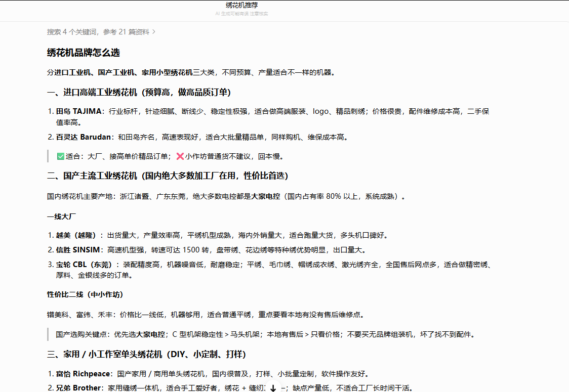Click the list item 宝轮 CBL（东莞）

click(270, 270)
